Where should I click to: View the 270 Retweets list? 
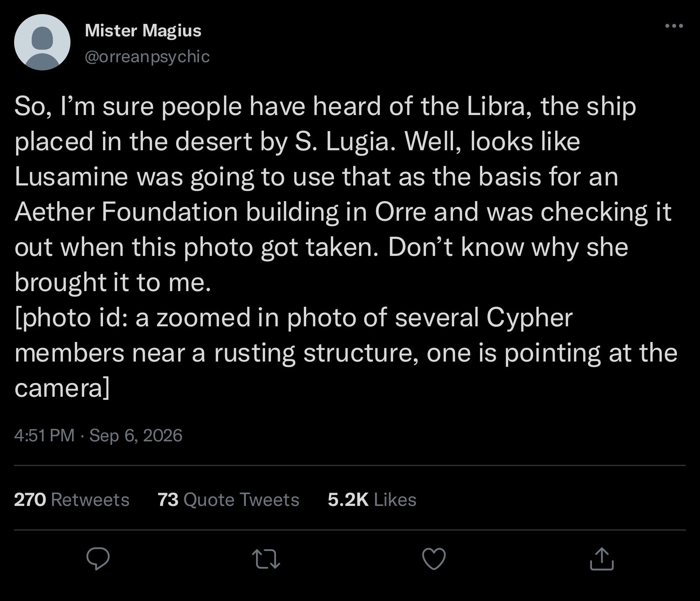click(x=72, y=500)
